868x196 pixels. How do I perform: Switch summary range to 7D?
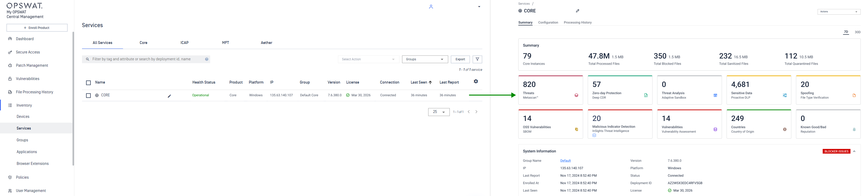coord(846,32)
